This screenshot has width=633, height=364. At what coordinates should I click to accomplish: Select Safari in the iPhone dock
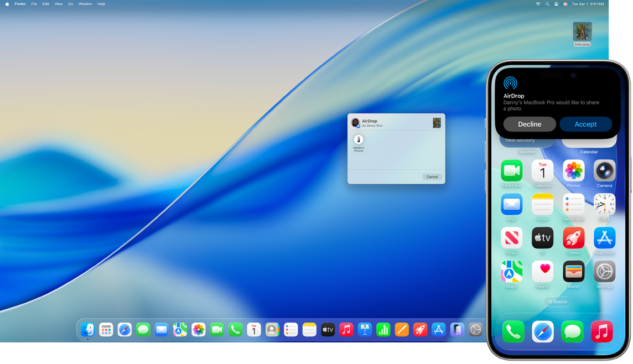pos(542,331)
